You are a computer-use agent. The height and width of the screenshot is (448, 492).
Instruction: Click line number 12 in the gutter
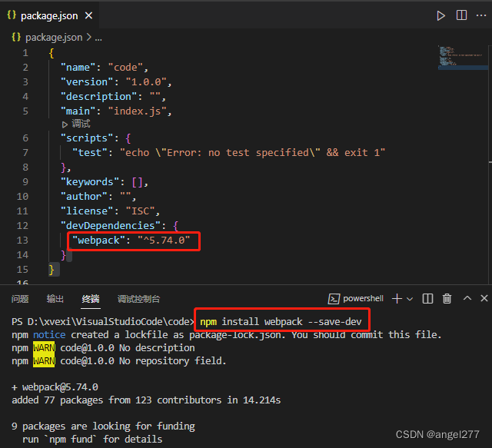(x=22, y=226)
